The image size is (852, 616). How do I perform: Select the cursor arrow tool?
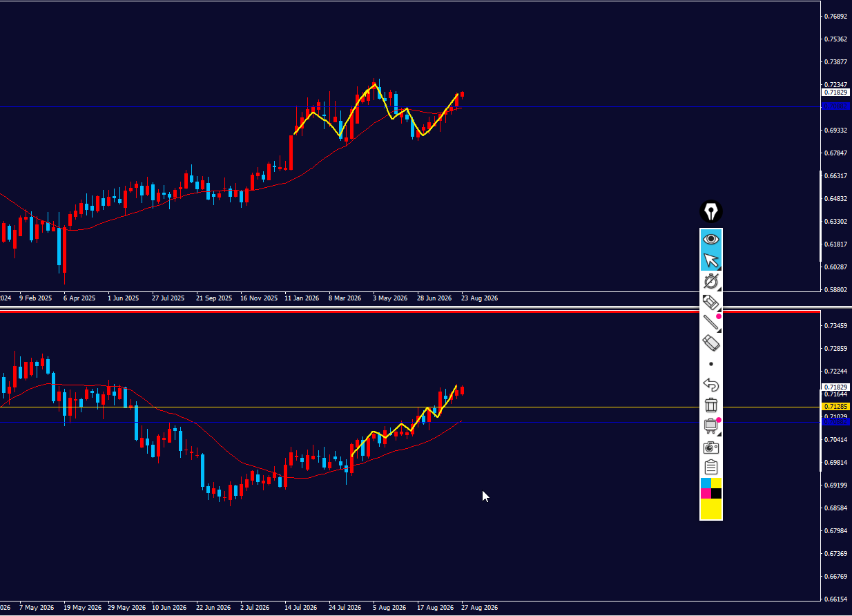711,260
